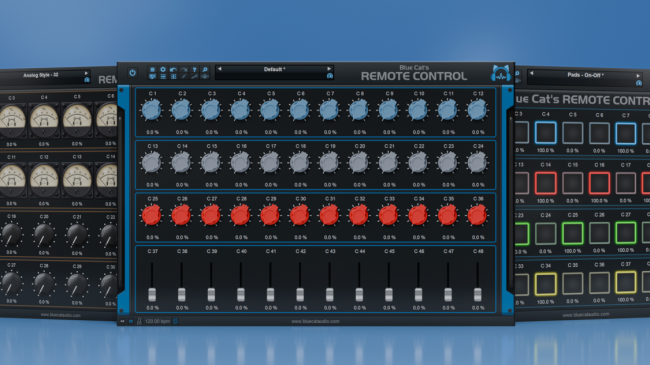Go to next preset with right arrow
This screenshot has height=365, width=650.
(329, 69)
